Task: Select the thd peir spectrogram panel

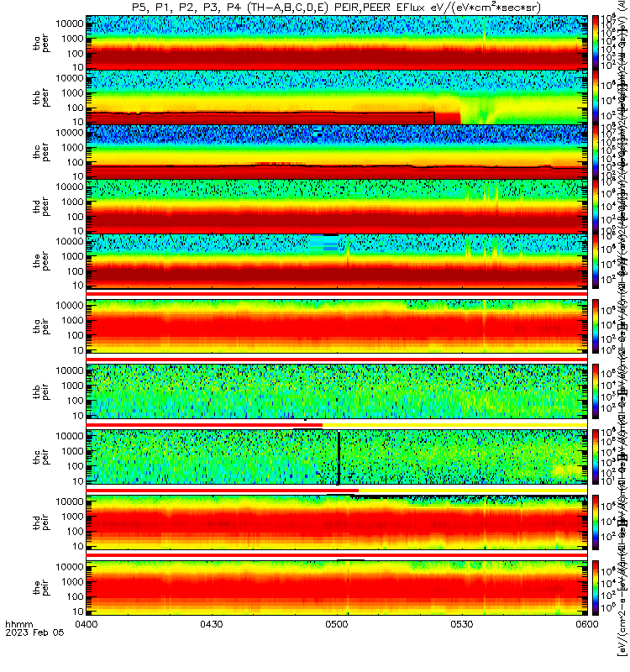Action: click(337, 522)
